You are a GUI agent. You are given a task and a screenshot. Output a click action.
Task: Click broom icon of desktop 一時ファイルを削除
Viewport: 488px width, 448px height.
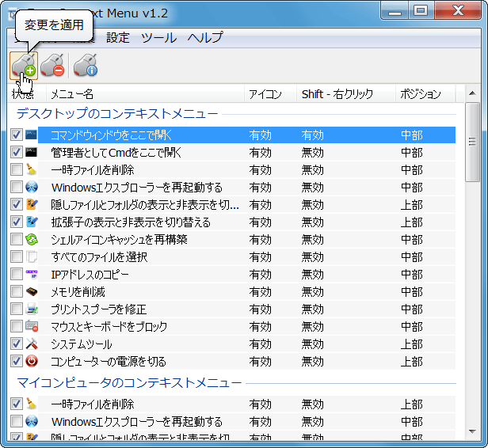click(x=32, y=169)
